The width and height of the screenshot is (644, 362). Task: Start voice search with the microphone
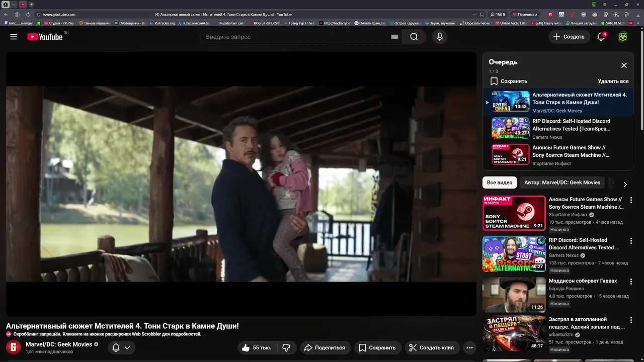[439, 37]
